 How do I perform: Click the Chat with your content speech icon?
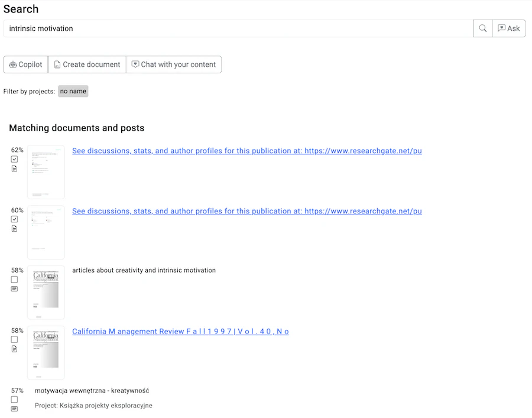tap(135, 64)
